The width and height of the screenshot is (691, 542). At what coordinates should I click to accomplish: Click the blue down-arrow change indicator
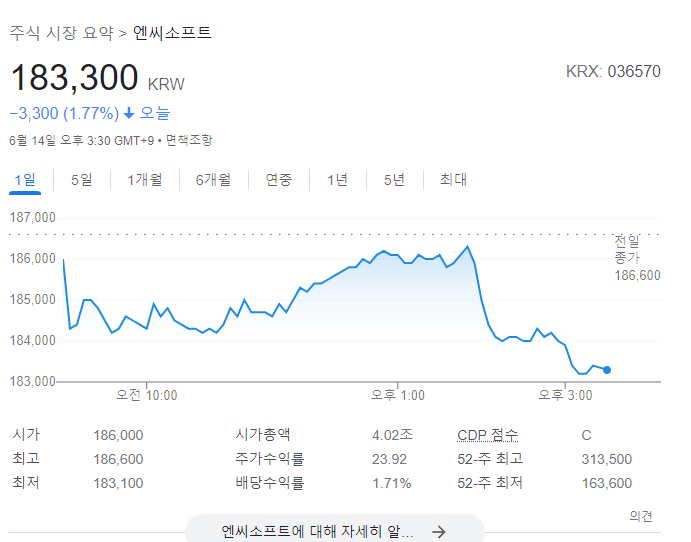(129, 113)
